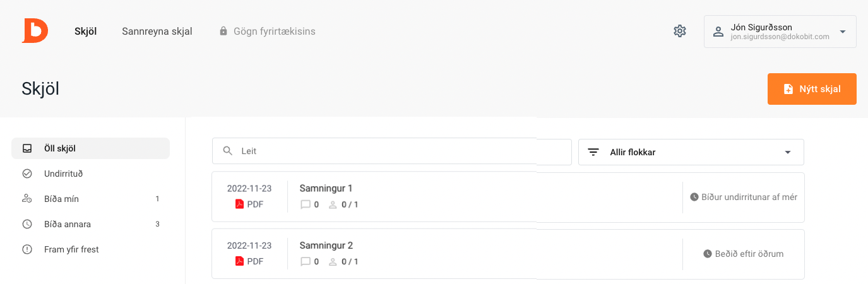Screen dimensions: 868x284
Task: Open settings with the gear icon
Action: [680, 31]
